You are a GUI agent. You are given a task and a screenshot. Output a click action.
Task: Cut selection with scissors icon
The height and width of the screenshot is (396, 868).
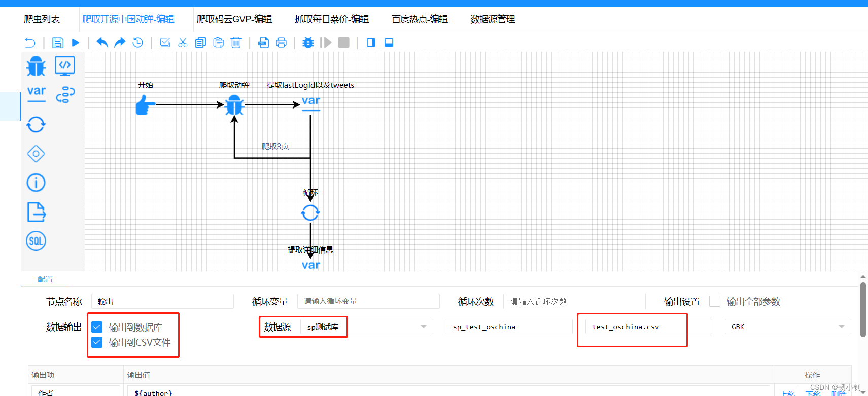point(183,43)
